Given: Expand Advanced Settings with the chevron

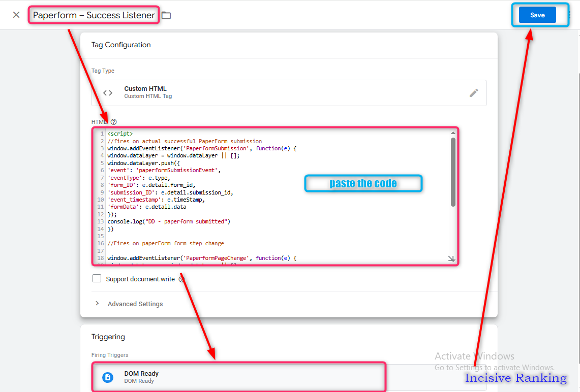Looking at the screenshot, I should click(x=97, y=303).
